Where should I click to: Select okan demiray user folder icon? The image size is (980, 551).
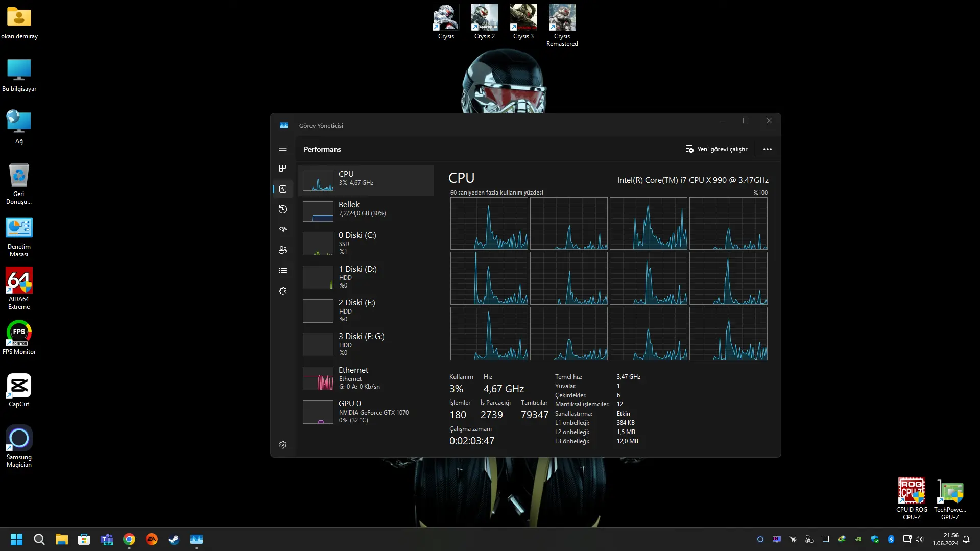(19, 23)
